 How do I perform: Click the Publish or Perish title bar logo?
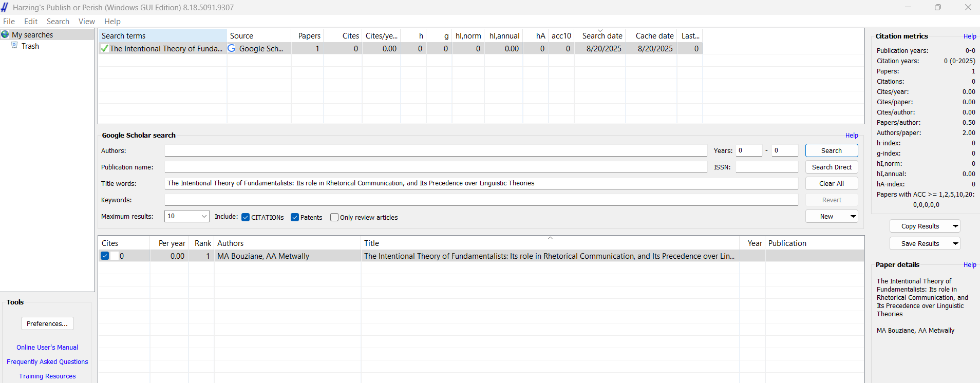[5, 7]
